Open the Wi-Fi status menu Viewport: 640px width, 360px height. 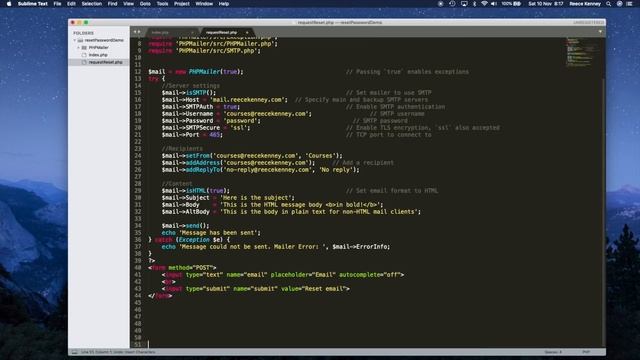484,4
